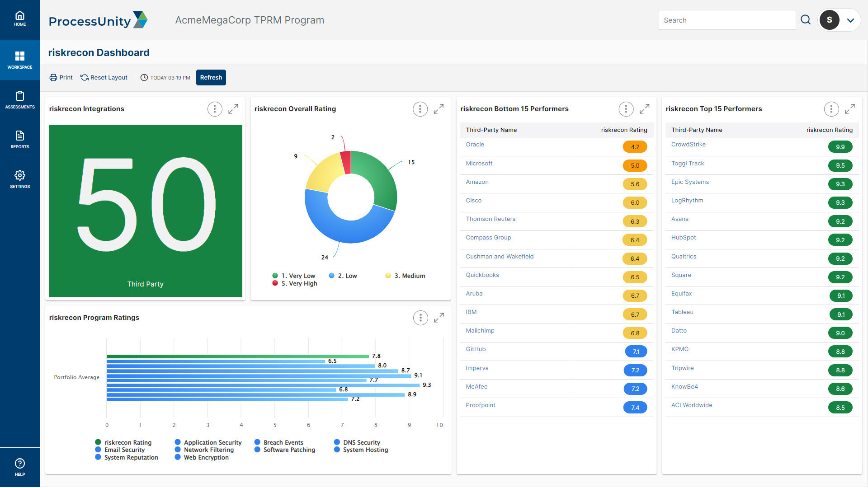This screenshot has width=868, height=488.
Task: Expand the riskrecon Program Ratings widget
Action: tap(439, 318)
